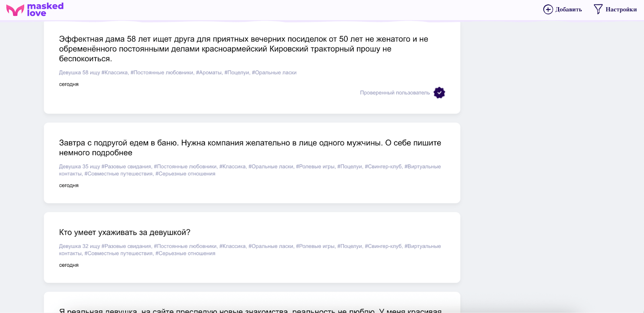Click the Девушка 32 ищу tag line
Image resolution: width=644 pixels, height=313 pixels.
coord(250,250)
